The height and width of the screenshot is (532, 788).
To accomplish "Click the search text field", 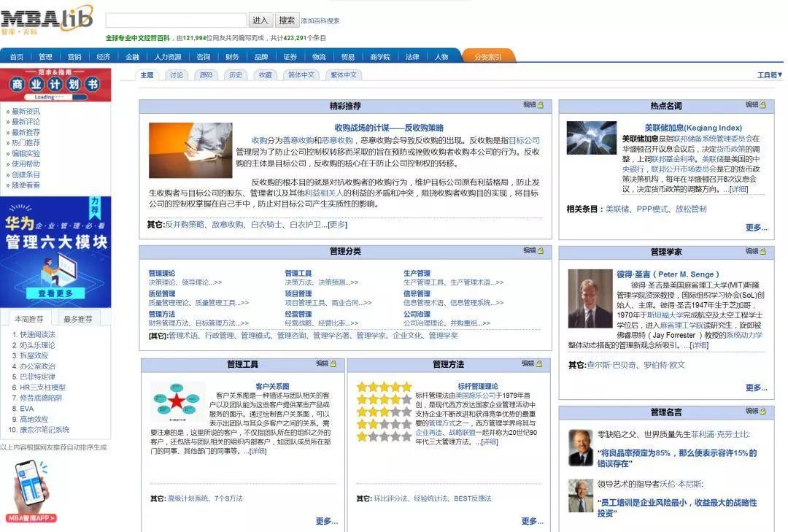I will (176, 20).
